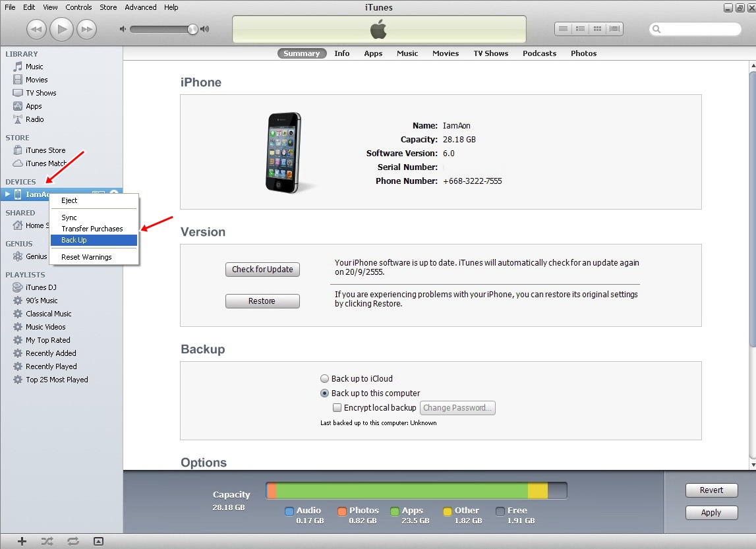Switch to Cover Flow view icon
This screenshot has height=549, width=756.
click(615, 29)
